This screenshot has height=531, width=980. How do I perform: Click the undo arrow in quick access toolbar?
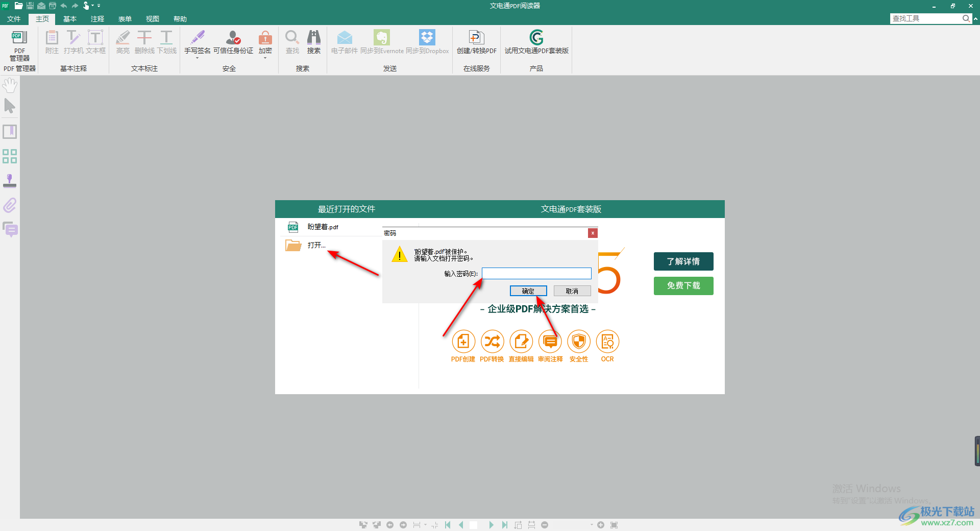pyautogui.click(x=64, y=6)
